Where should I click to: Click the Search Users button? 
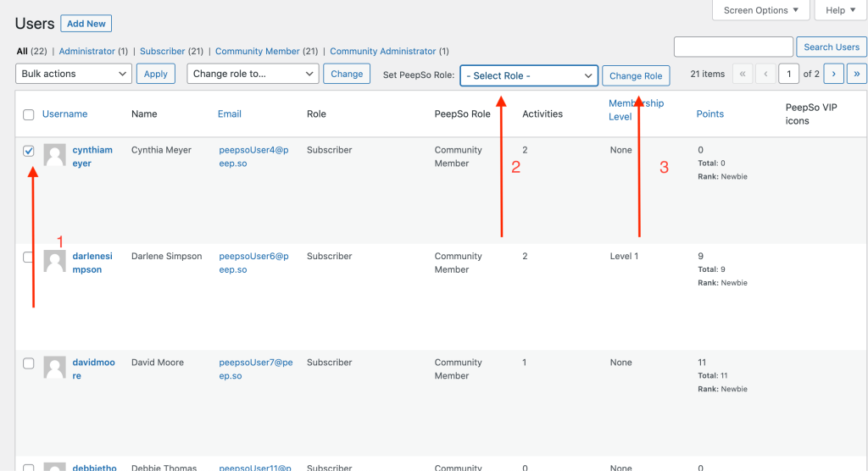pyautogui.click(x=832, y=47)
